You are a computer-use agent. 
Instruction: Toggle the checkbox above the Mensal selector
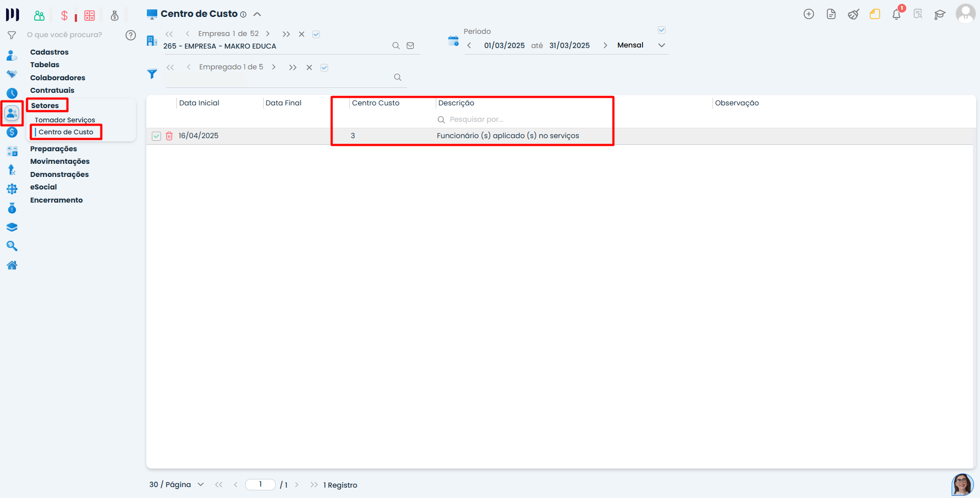[662, 30]
